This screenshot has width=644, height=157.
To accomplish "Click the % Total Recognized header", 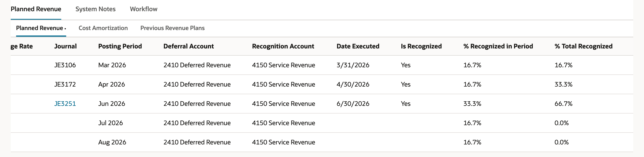I will coord(583,46).
